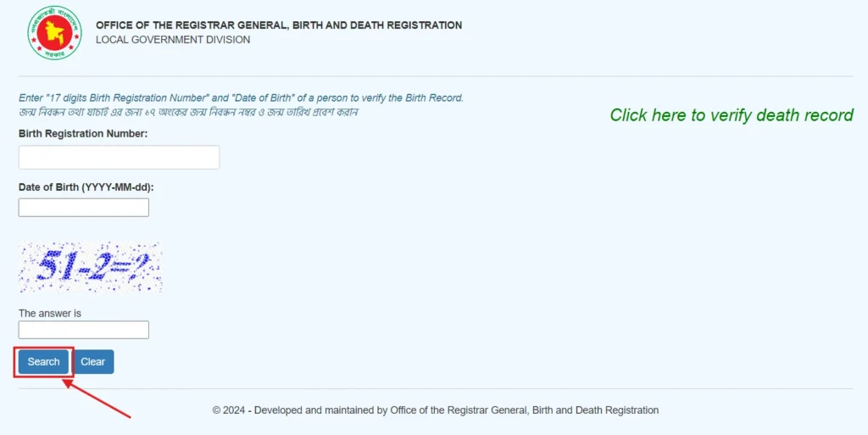Image resolution: width=868 pixels, height=435 pixels.
Task: Click the Office of the Registrar General heading
Action: [x=279, y=25]
